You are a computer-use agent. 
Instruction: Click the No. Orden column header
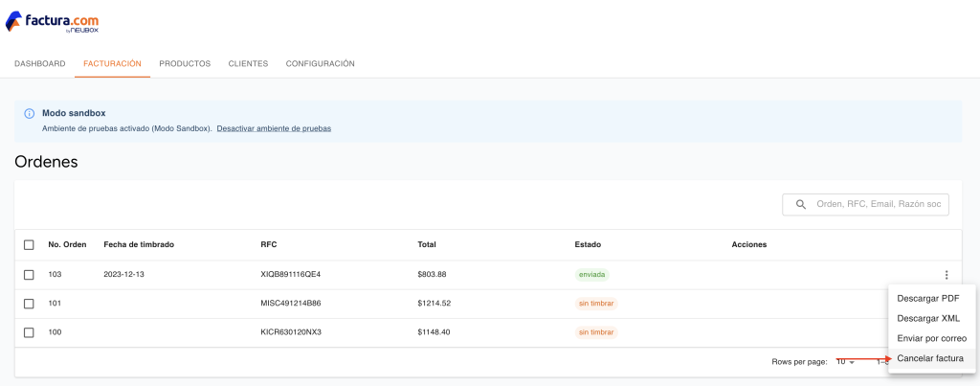pyautogui.click(x=68, y=244)
